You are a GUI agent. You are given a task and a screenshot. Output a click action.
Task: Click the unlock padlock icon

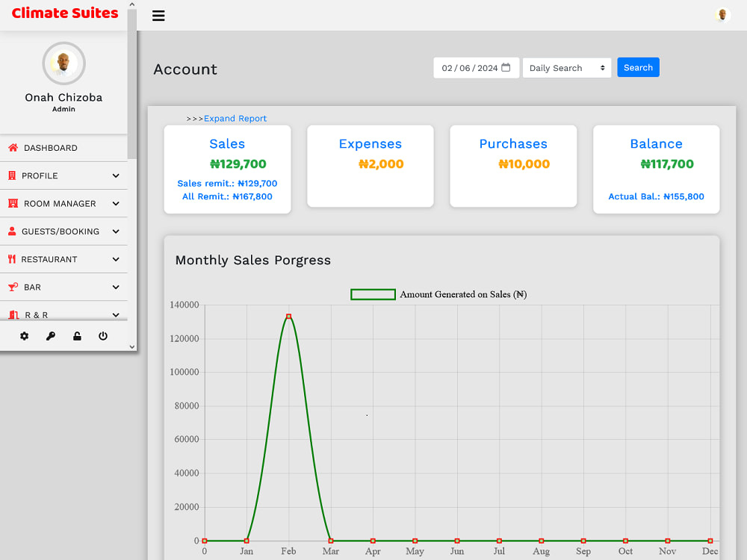[77, 336]
